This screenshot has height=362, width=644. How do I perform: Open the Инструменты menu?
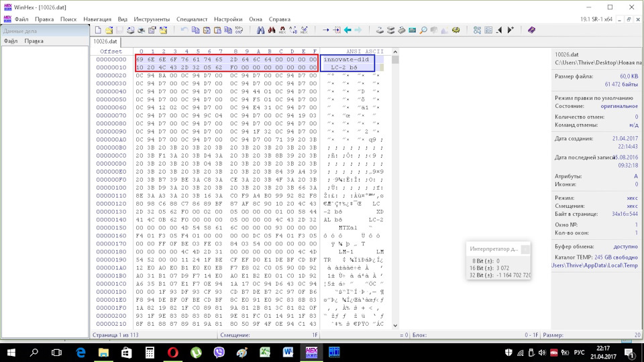[x=152, y=19]
